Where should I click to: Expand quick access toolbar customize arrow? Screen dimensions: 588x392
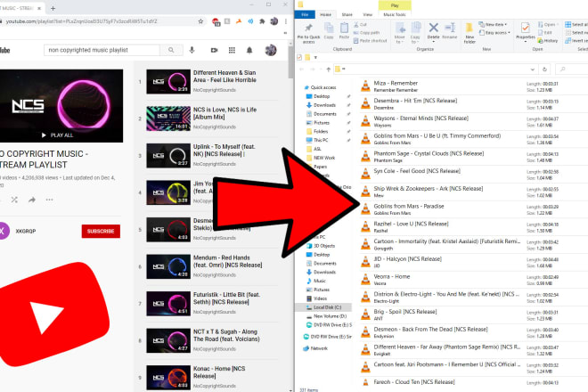(315, 57)
